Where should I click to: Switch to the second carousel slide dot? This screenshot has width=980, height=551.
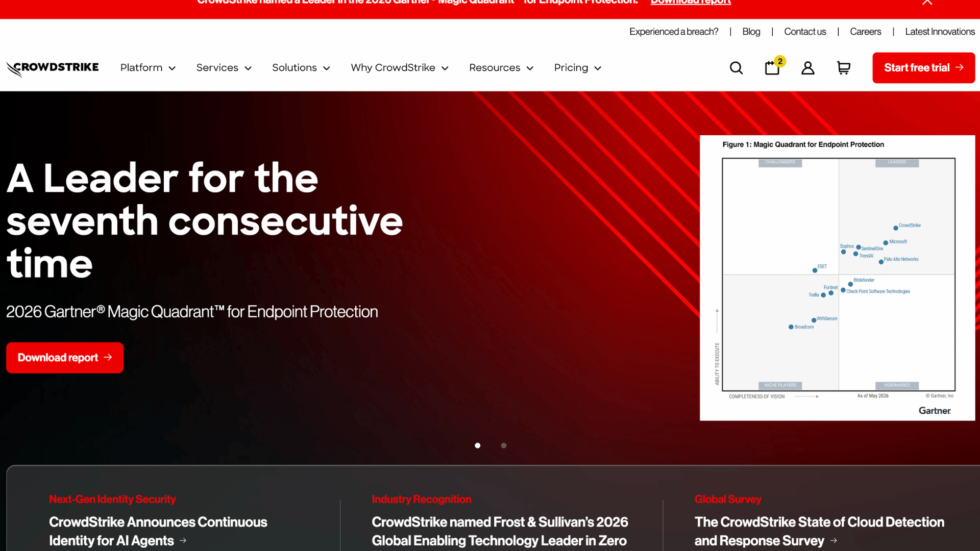point(504,445)
